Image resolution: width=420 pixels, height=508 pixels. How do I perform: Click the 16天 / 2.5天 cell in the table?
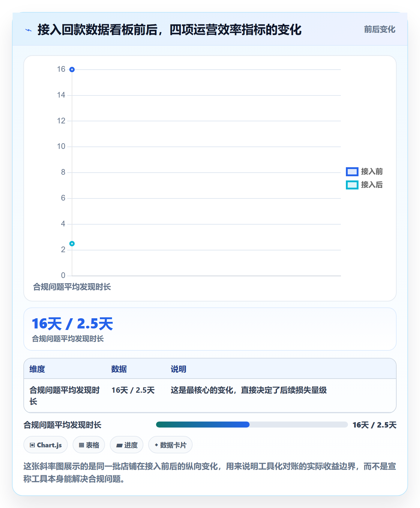coord(133,390)
